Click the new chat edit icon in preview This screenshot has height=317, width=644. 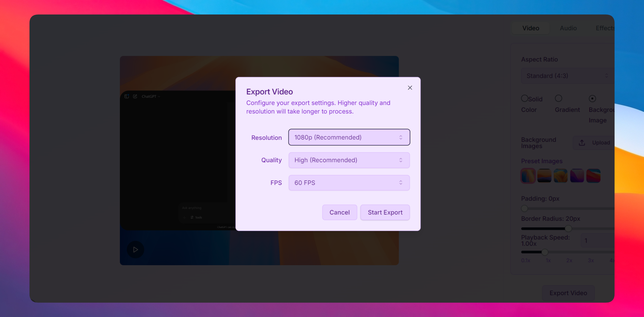(x=135, y=96)
